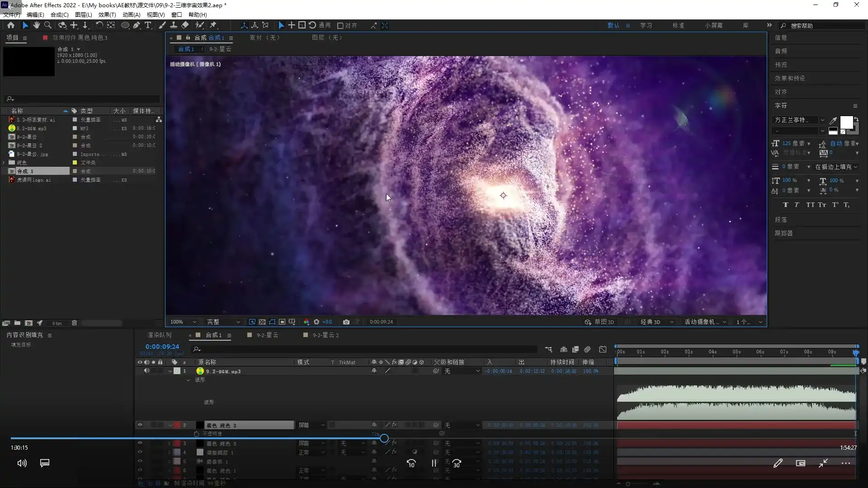
Task: Select the Eraser tool
Action: [185, 25]
